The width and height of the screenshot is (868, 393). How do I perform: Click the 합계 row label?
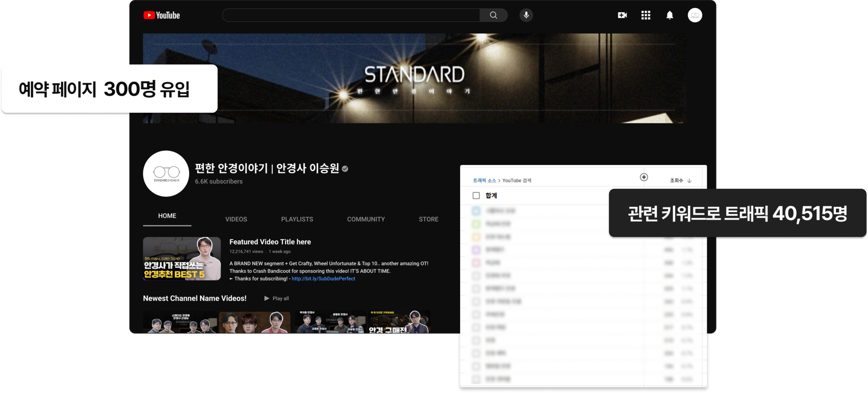tap(491, 196)
